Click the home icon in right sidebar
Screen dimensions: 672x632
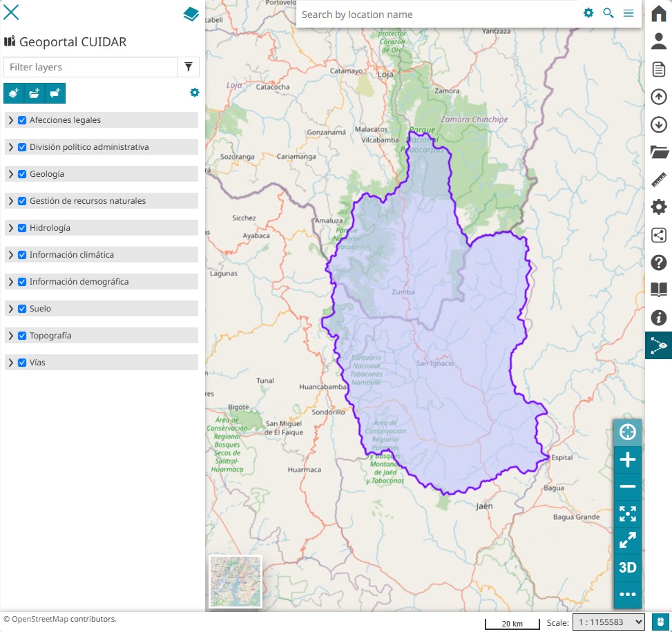pos(658,14)
